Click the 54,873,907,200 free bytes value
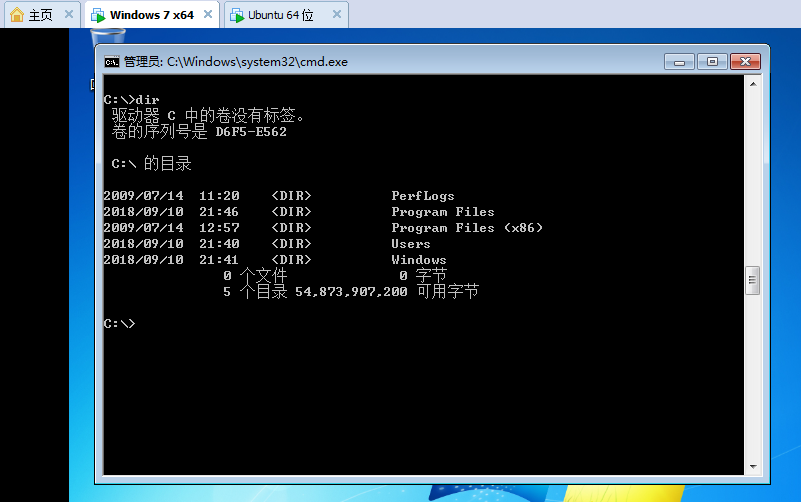The image size is (801, 502). [351, 292]
